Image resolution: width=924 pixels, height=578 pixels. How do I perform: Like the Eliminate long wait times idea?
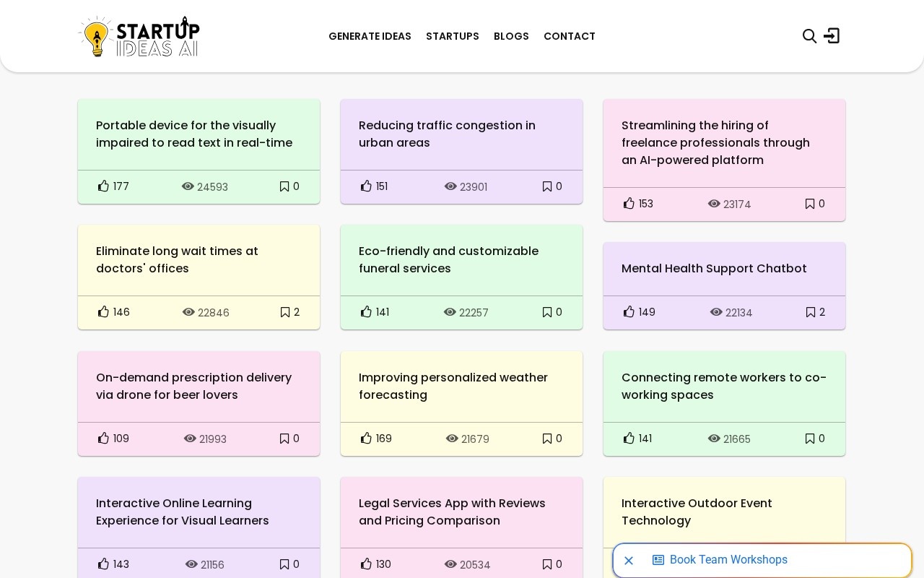pyautogui.click(x=103, y=312)
